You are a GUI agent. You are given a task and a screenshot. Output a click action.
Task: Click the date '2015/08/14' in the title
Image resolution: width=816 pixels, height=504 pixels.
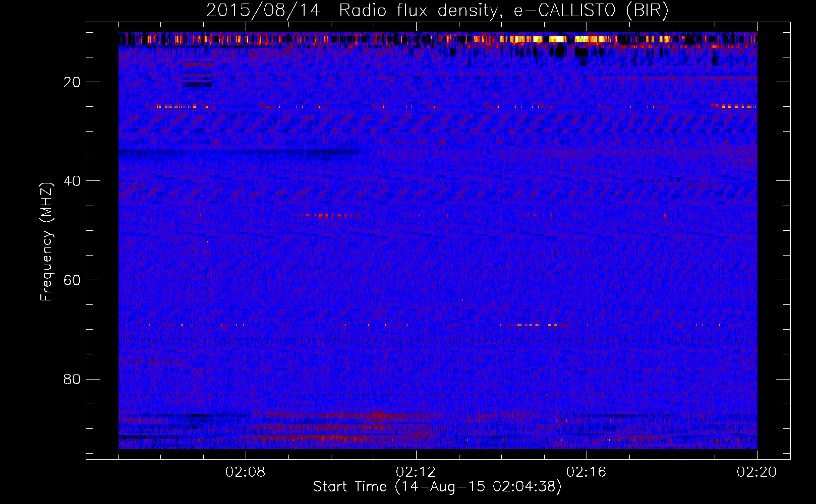click(x=263, y=11)
